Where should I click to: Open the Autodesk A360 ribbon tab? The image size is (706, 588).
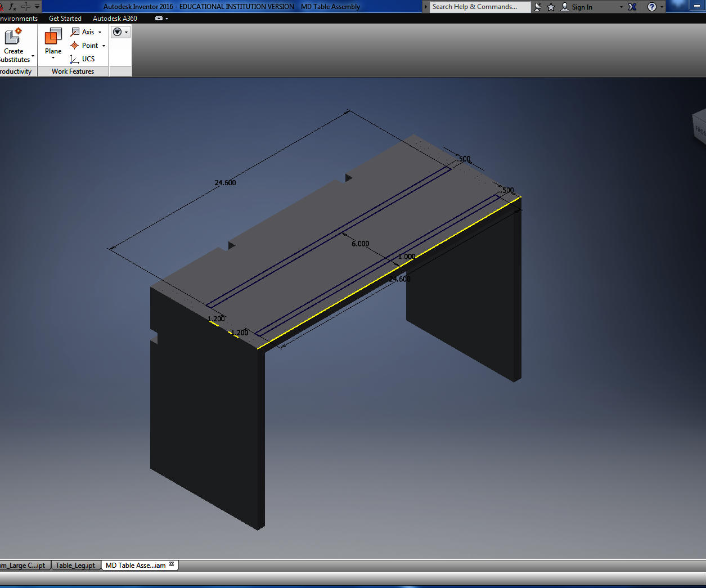coord(115,18)
